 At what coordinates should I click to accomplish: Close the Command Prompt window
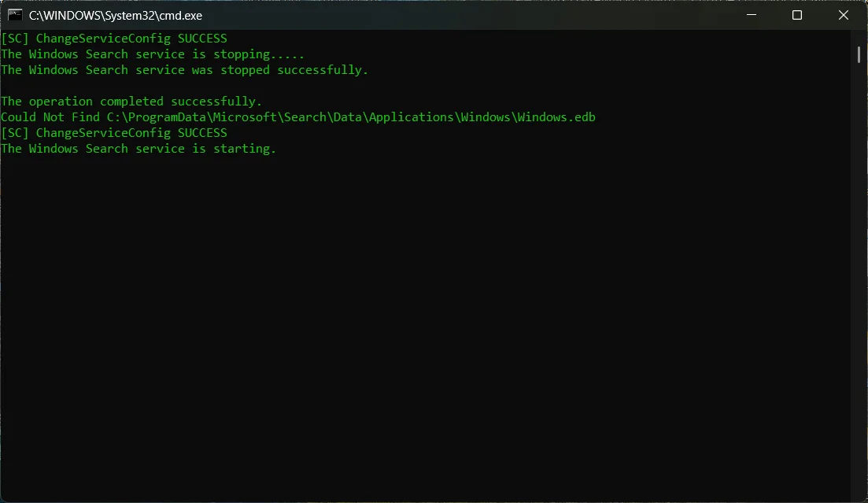[x=843, y=15]
